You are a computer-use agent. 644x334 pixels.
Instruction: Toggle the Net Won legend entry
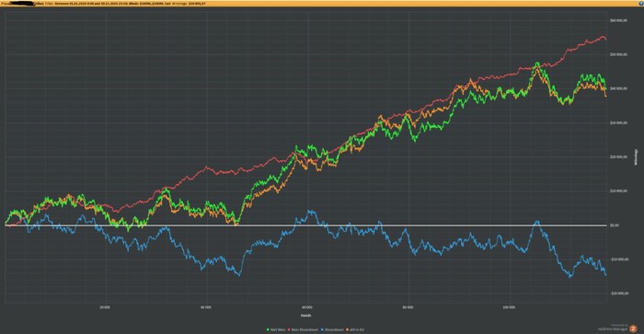tap(276, 329)
